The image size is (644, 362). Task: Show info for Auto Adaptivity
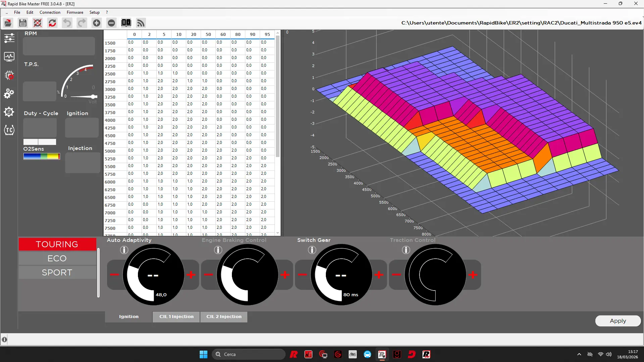124,250
